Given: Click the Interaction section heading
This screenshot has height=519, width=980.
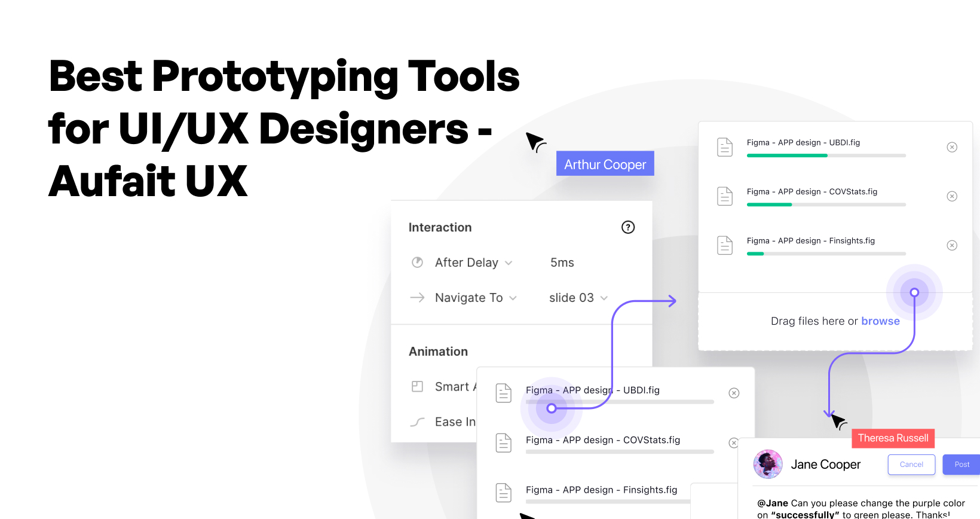Looking at the screenshot, I should tap(440, 227).
